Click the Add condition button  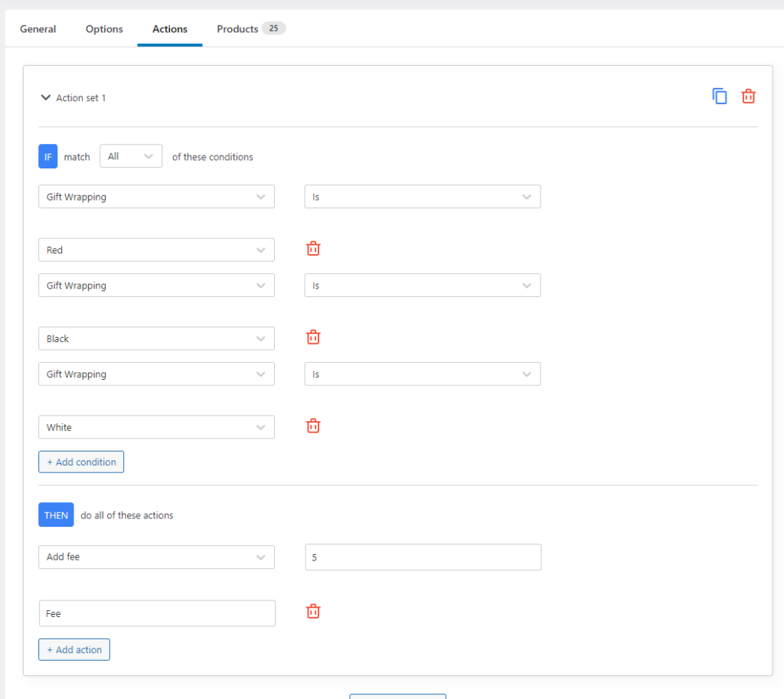point(81,462)
